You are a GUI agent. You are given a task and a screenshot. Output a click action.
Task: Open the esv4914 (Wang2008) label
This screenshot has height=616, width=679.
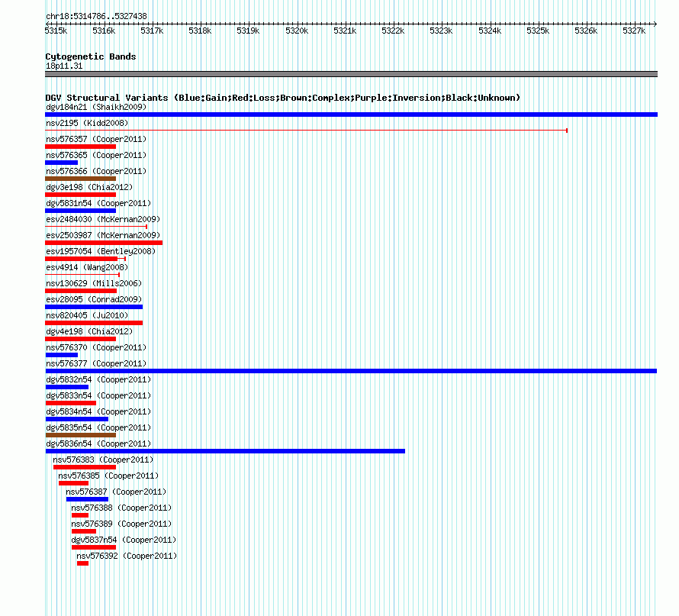pyautogui.click(x=87, y=267)
